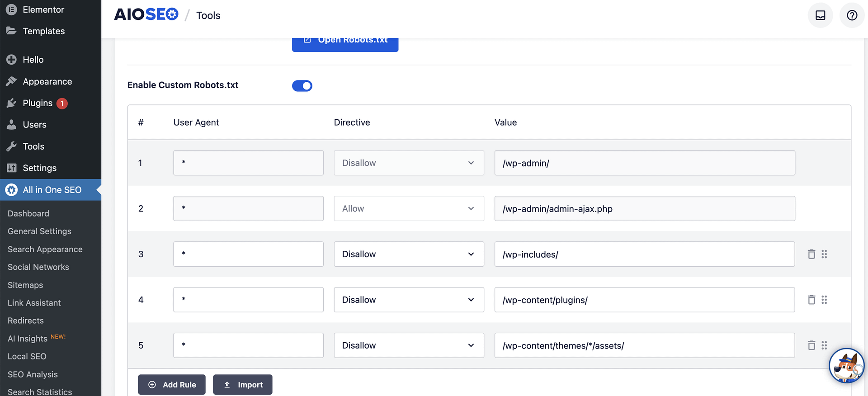
Task: Open the Directive dropdown for rule 3
Action: 408,254
